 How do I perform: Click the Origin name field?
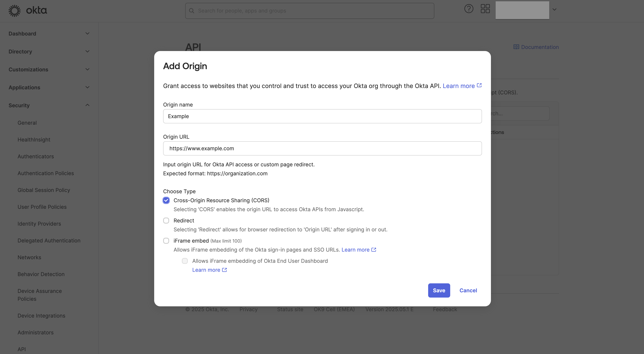pos(322,116)
